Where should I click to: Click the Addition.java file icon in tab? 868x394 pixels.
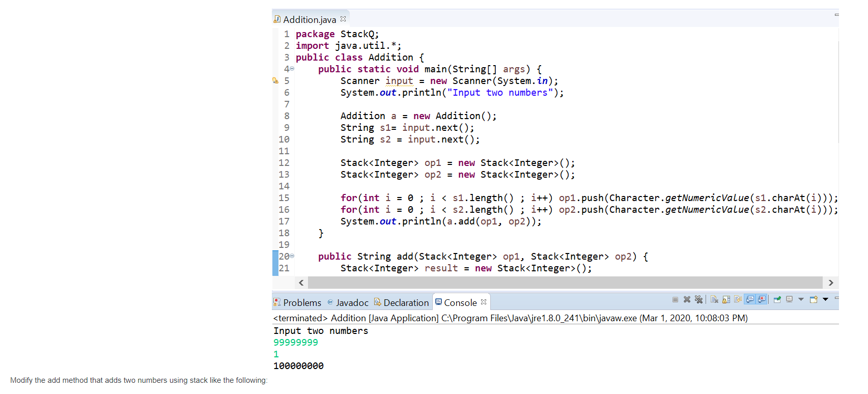pos(277,19)
